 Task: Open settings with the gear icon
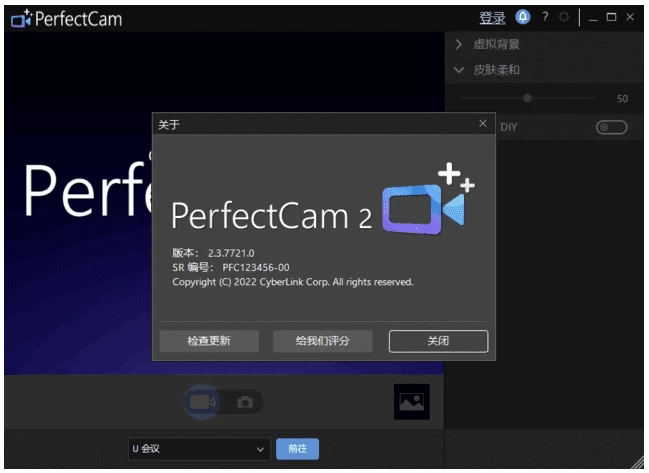coord(565,18)
